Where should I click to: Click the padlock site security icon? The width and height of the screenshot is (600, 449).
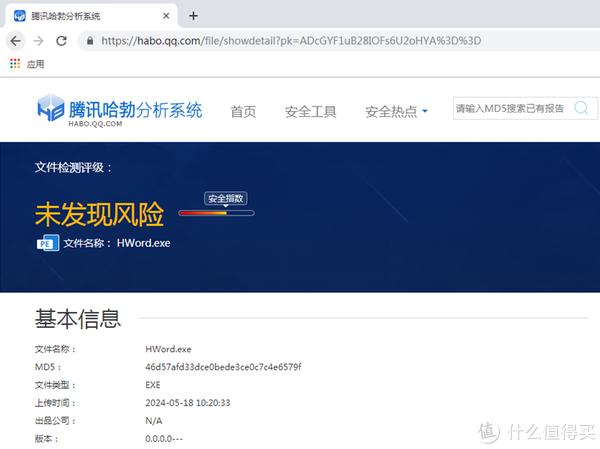(x=90, y=41)
